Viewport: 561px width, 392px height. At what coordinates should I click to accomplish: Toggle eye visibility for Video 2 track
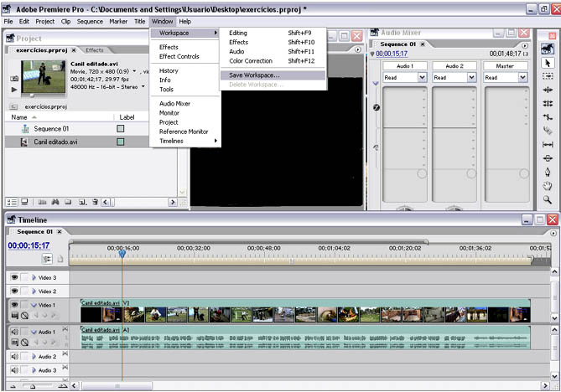pyautogui.click(x=14, y=291)
